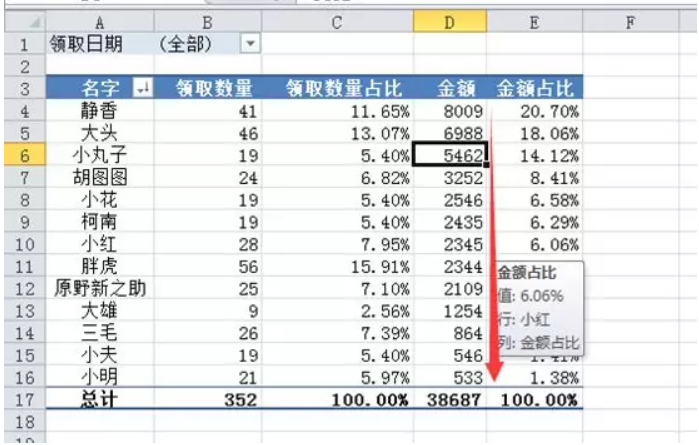Select amount share cell 14.12%
This screenshot has width=699, height=445.
[535, 155]
